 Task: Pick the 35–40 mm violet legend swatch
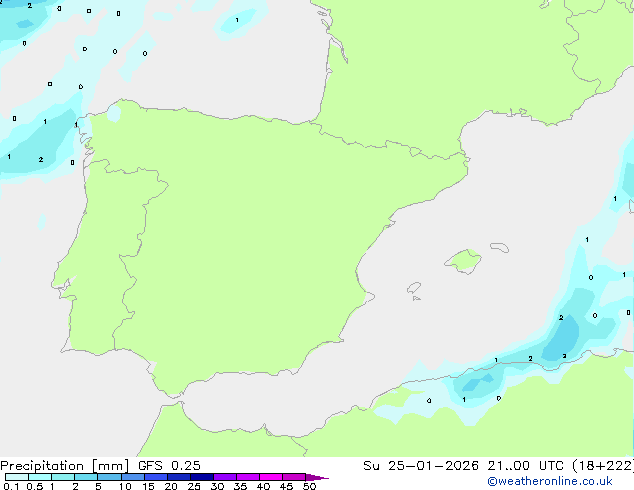[x=248, y=477]
